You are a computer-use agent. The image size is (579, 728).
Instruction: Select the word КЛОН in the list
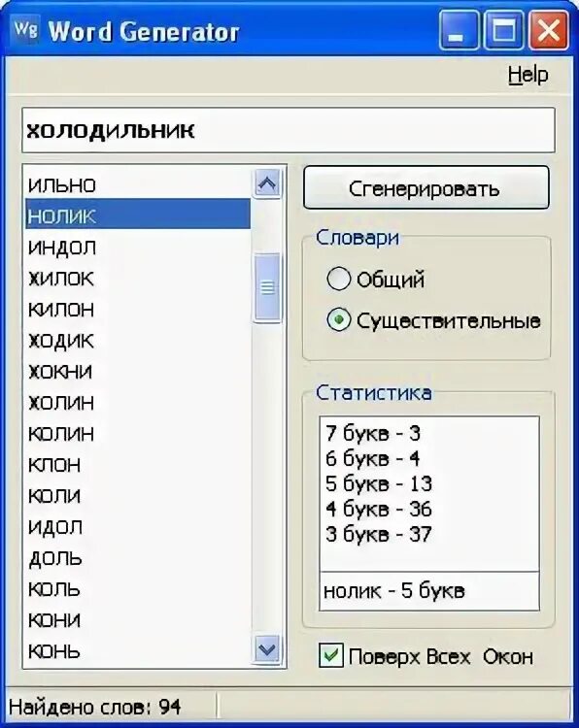click(138, 465)
